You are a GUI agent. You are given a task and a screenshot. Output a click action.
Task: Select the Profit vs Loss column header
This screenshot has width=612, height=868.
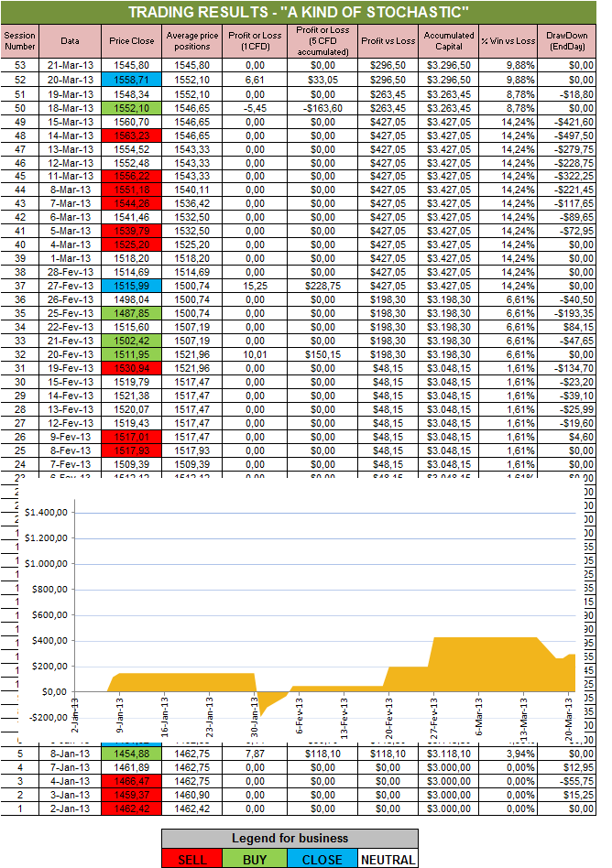[x=388, y=41]
